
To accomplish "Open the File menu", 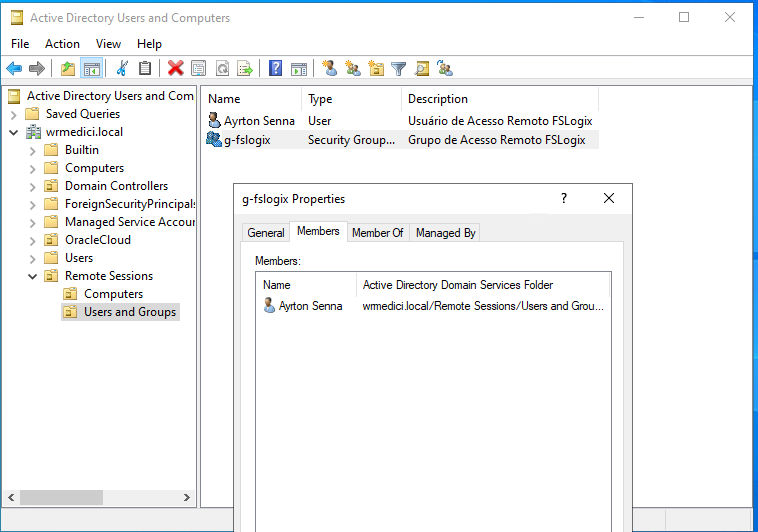I will [20, 44].
